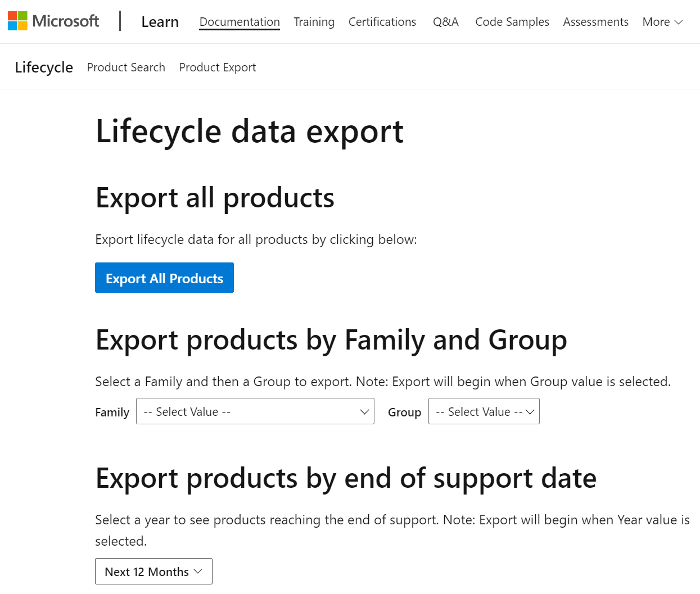Open the Product Search link
The image size is (700, 594).
(x=126, y=67)
